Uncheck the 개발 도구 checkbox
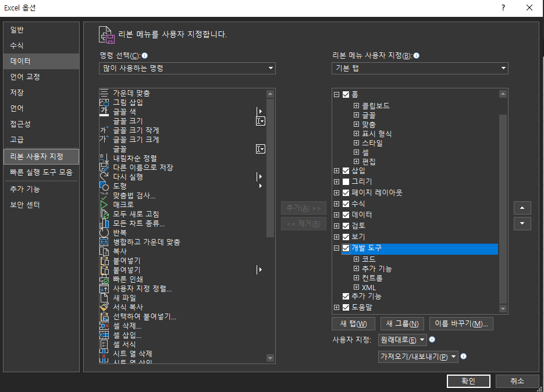The width and height of the screenshot is (544, 392). pyautogui.click(x=346, y=248)
